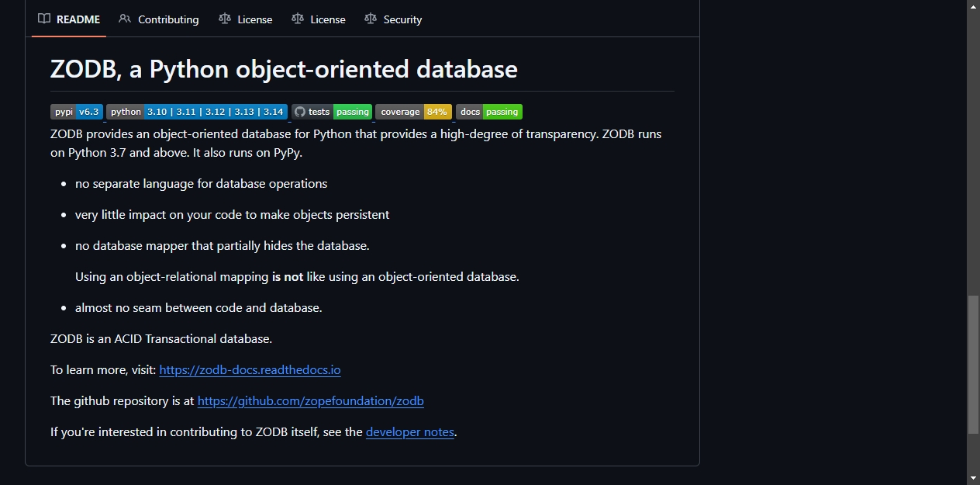Click the docs passing badge
Viewport: 980px width, 485px height.
pyautogui.click(x=489, y=112)
